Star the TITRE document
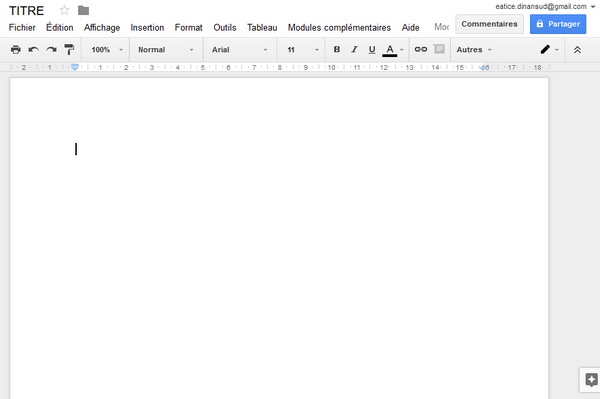Viewport: 600px width, 399px height. tap(64, 10)
